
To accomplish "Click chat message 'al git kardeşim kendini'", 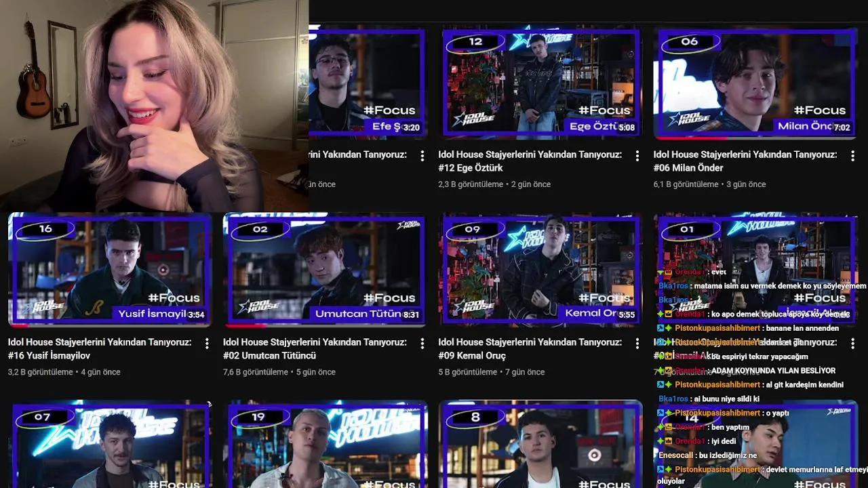I will [x=804, y=385].
